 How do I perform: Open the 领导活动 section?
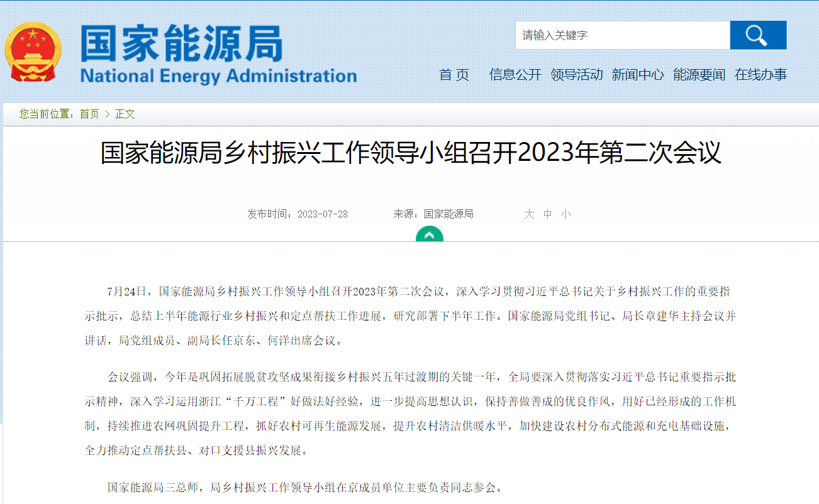coord(576,75)
